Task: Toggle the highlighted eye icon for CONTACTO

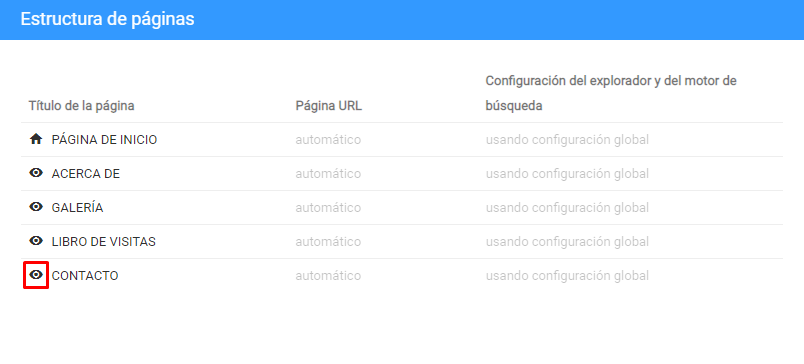Action: pos(36,275)
